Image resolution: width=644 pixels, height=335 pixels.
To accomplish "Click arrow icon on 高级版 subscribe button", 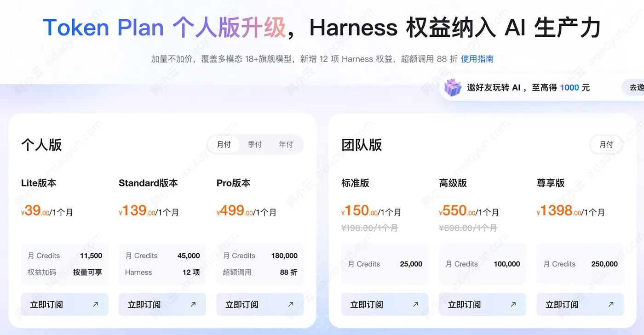I will click(x=513, y=304).
